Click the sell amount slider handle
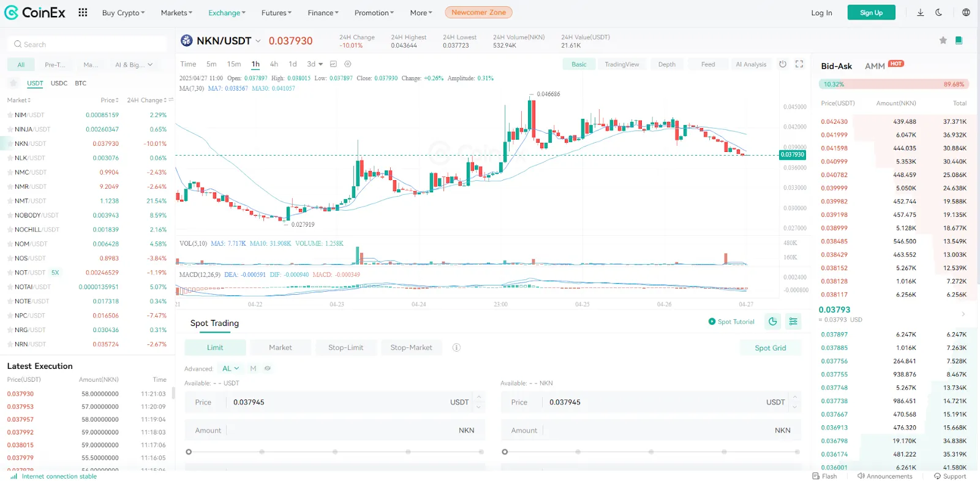The height and width of the screenshot is (481, 980). tap(505, 452)
